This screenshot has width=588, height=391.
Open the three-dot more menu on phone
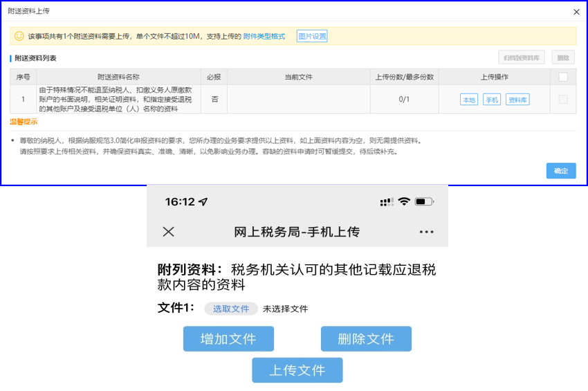[x=427, y=232]
